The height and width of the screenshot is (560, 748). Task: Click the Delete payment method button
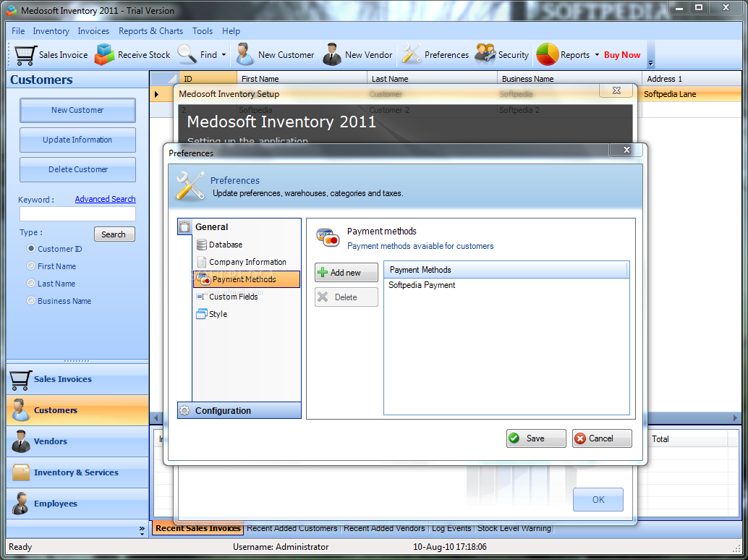[347, 297]
